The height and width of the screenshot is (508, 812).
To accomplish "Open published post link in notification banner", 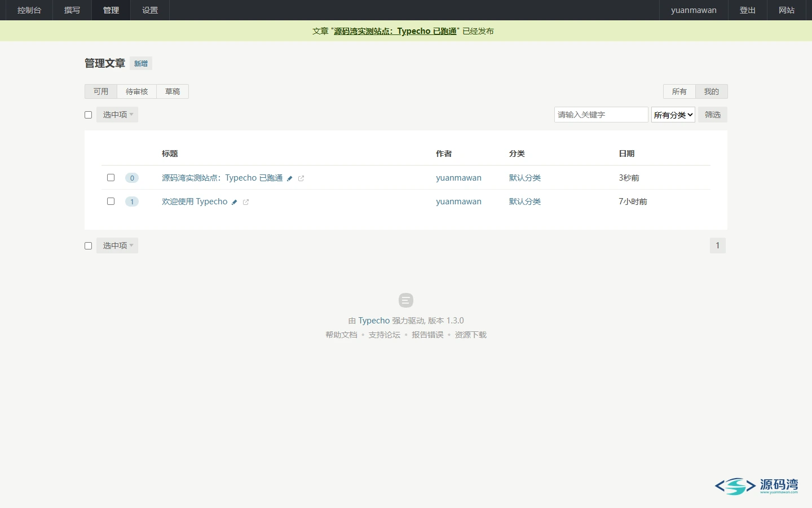I will click(395, 31).
